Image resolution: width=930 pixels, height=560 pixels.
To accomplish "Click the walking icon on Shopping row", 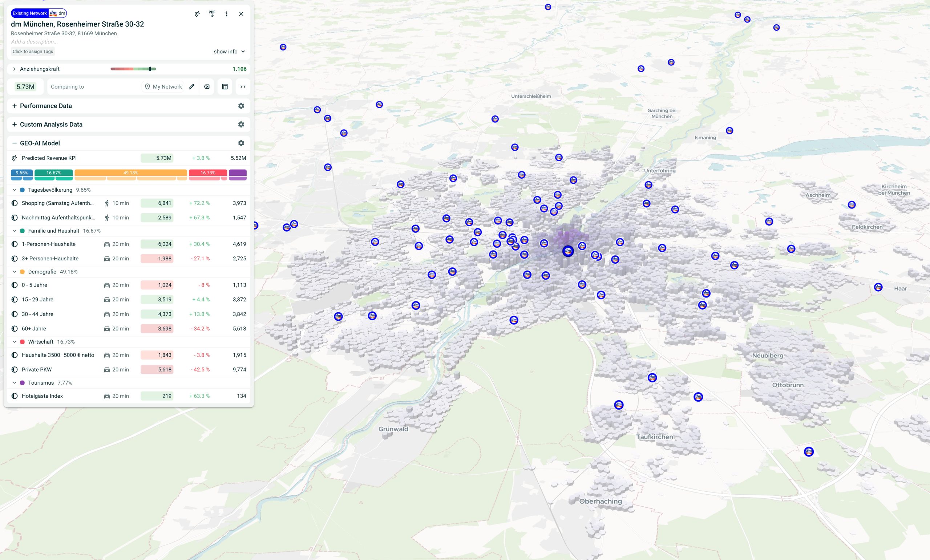I will (x=107, y=203).
